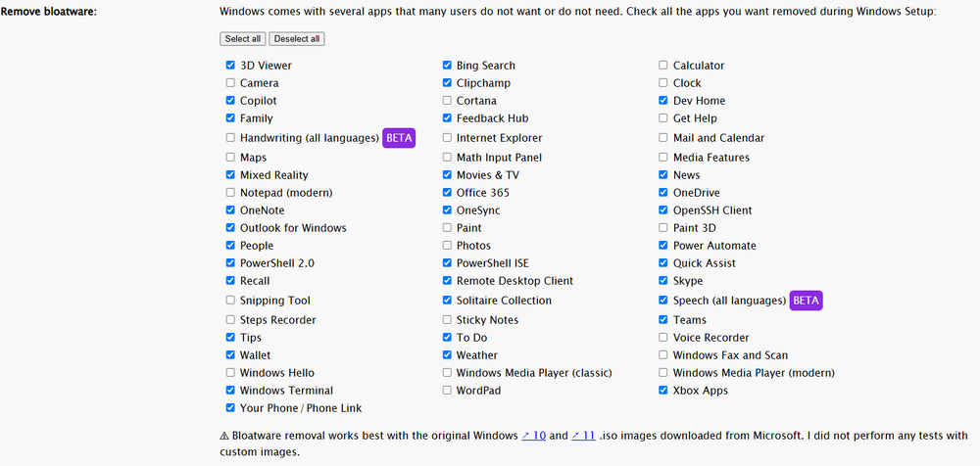
Task: Check the Windows Hello checkbox
Action: 230,372
